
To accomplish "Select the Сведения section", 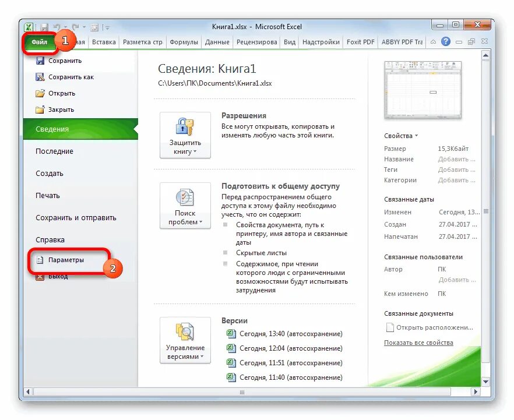I will click(80, 129).
